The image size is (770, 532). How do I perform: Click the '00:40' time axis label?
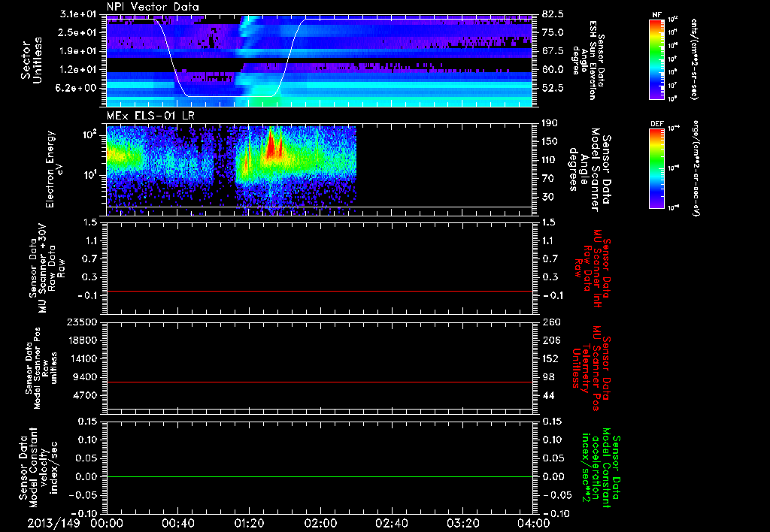coord(177,523)
